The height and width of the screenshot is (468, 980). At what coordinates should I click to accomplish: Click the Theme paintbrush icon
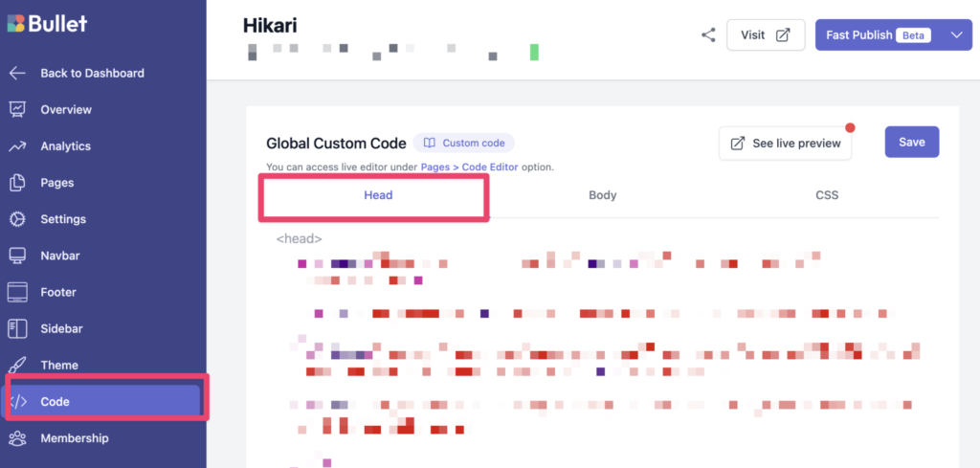point(17,365)
